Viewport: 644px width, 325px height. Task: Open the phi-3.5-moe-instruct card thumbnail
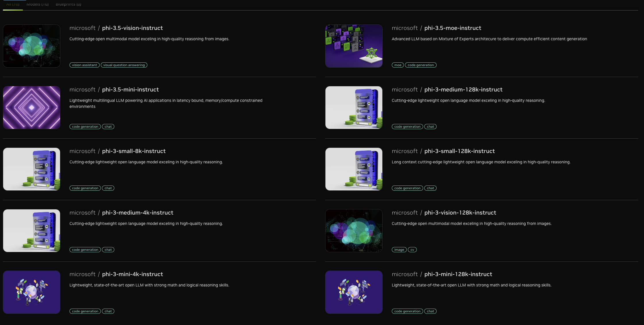click(x=354, y=46)
